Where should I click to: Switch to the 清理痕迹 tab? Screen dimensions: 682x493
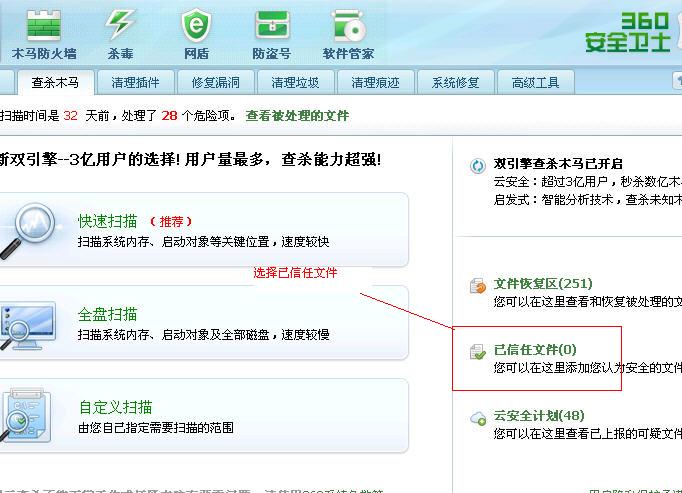point(375,82)
